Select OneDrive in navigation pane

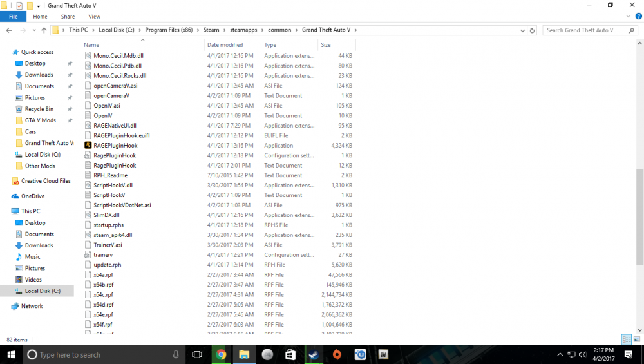[33, 196]
